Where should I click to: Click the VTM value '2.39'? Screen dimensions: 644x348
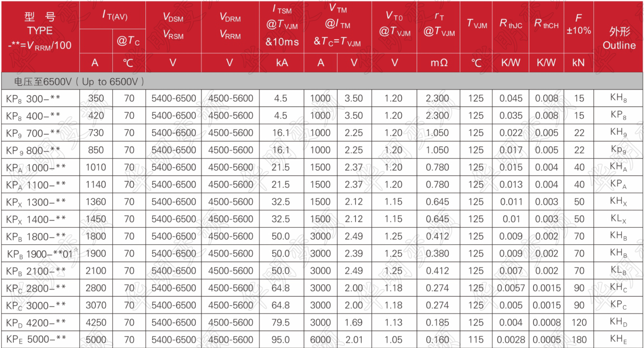click(353, 254)
